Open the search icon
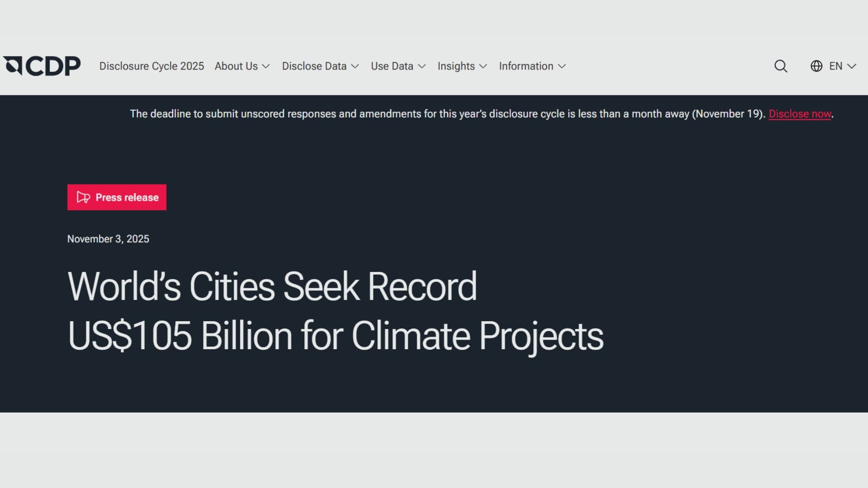 [781, 66]
